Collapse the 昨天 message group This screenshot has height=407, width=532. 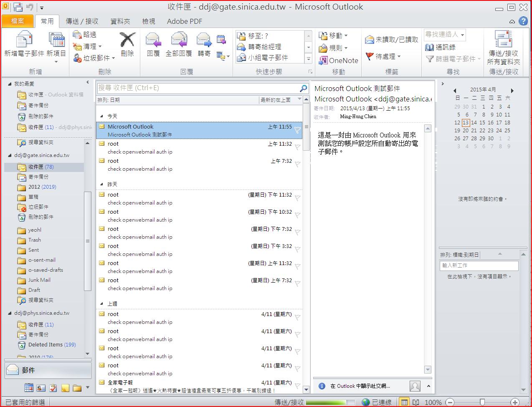[x=102, y=185]
